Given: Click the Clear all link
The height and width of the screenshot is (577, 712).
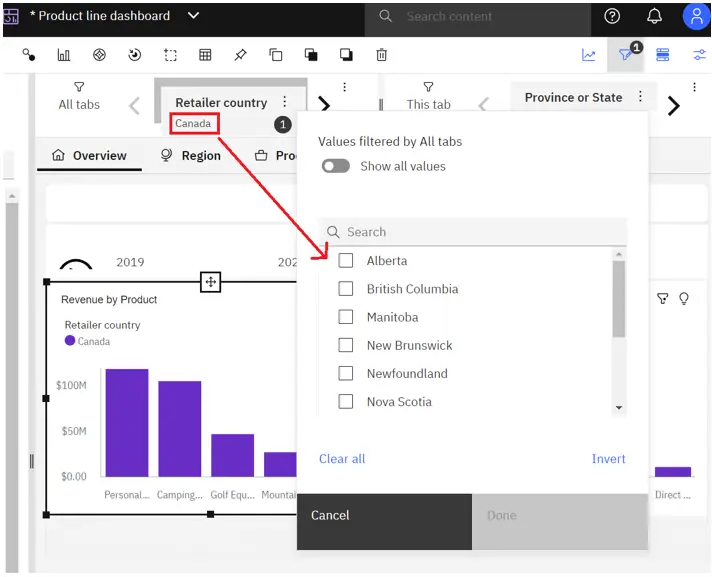Looking at the screenshot, I should (x=342, y=459).
